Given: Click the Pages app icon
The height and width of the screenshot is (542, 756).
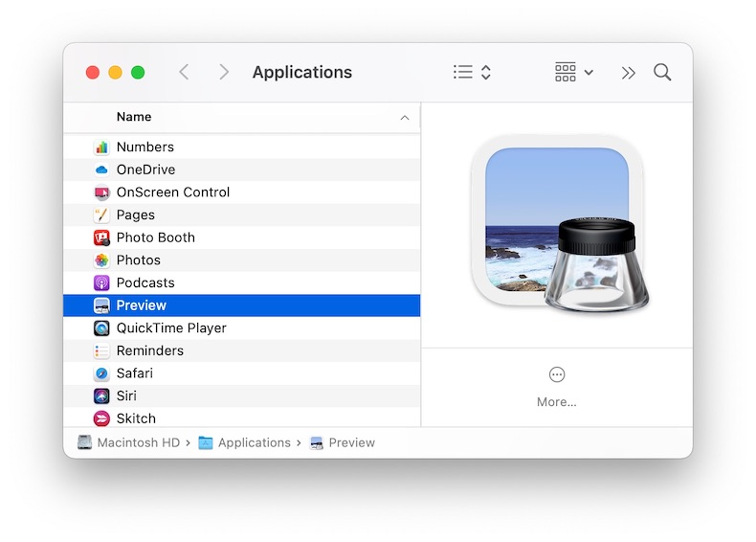Looking at the screenshot, I should tap(101, 215).
